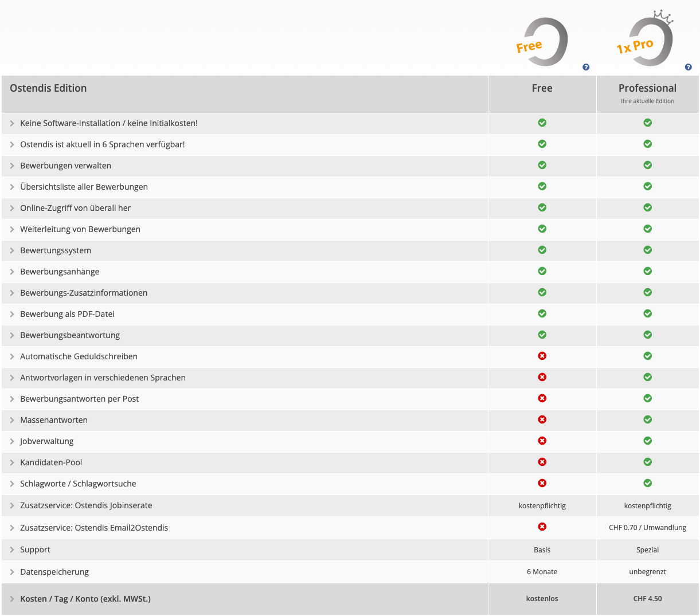This screenshot has width=700, height=616.
Task: Click Professional checkmark for Übersichtsliste aller Bewerbungen
Action: (x=648, y=186)
